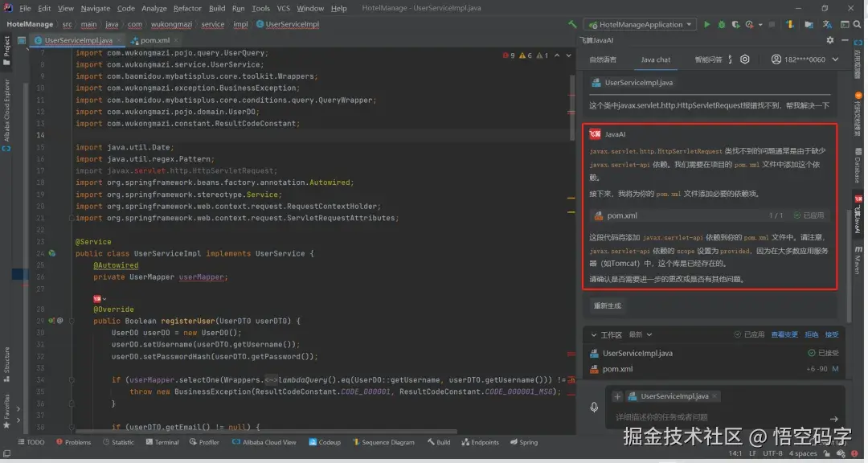
Task: Click the errors indicator showing 9
Action: coord(509,55)
